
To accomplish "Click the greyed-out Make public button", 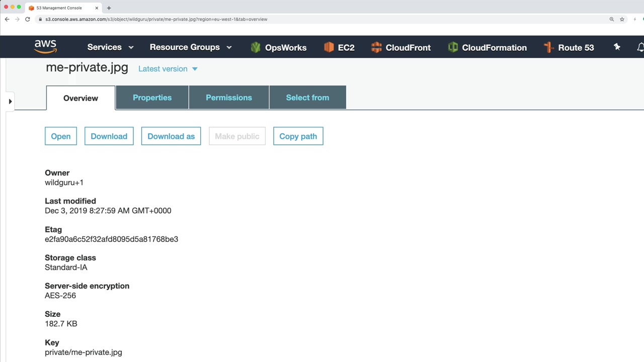I will coord(237,136).
